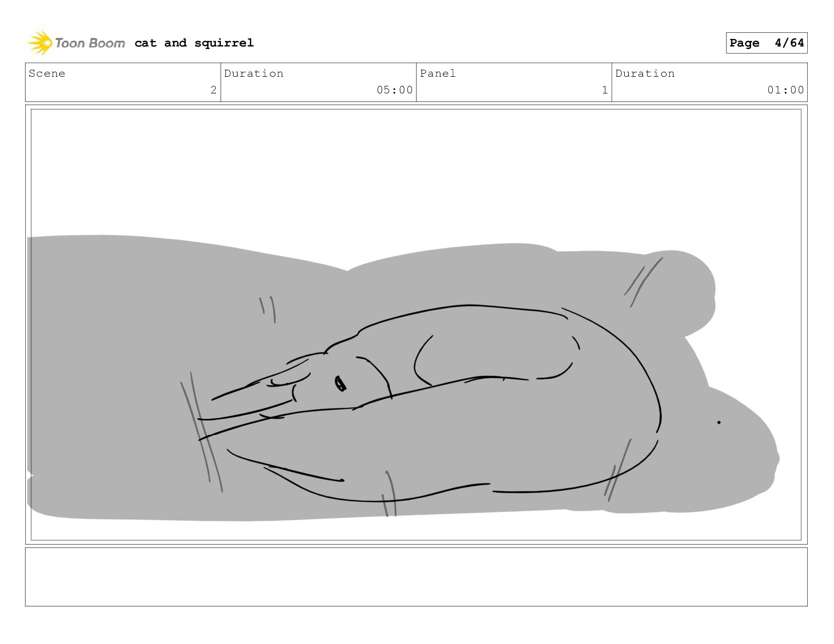The width and height of the screenshot is (834, 644).
Task: Click the Panel label cell
Action: click(x=514, y=82)
